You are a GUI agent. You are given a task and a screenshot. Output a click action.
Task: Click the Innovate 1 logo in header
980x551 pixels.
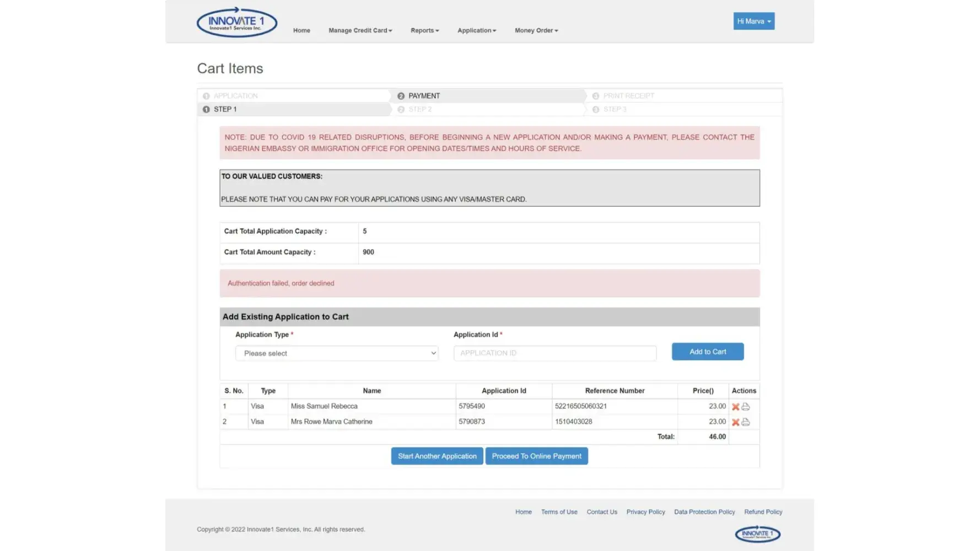(x=236, y=22)
